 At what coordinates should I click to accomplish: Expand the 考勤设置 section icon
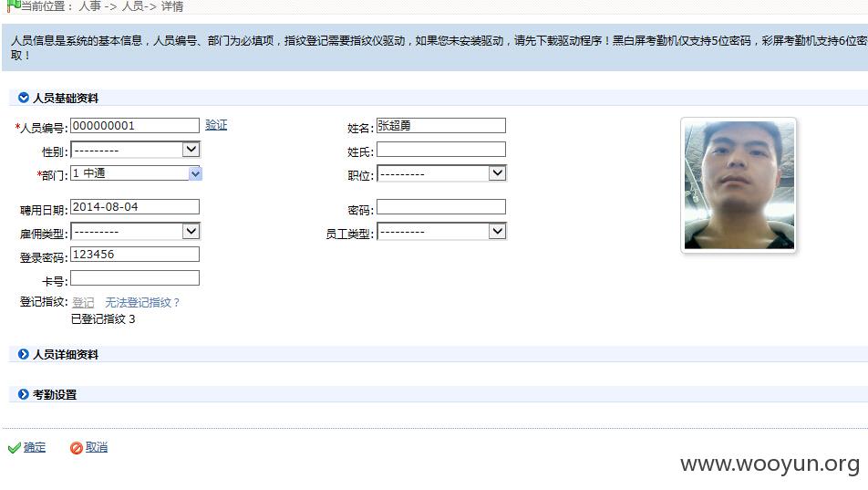click(24, 395)
